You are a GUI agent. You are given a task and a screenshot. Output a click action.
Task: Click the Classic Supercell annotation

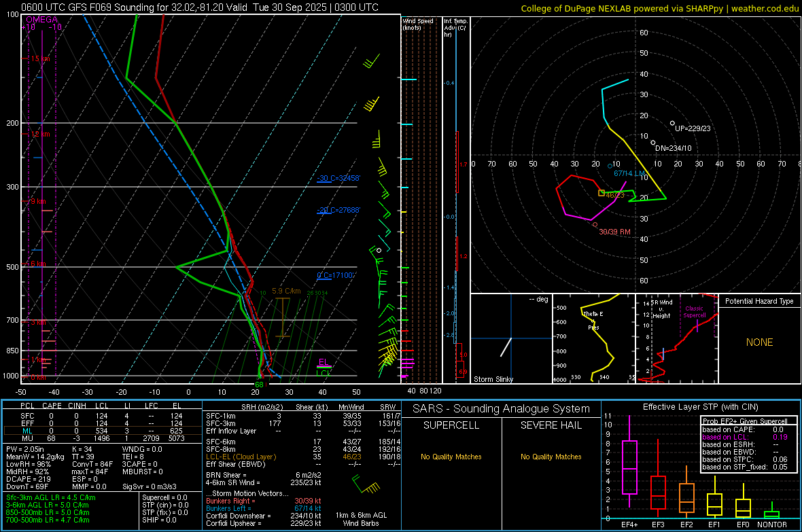694,312
